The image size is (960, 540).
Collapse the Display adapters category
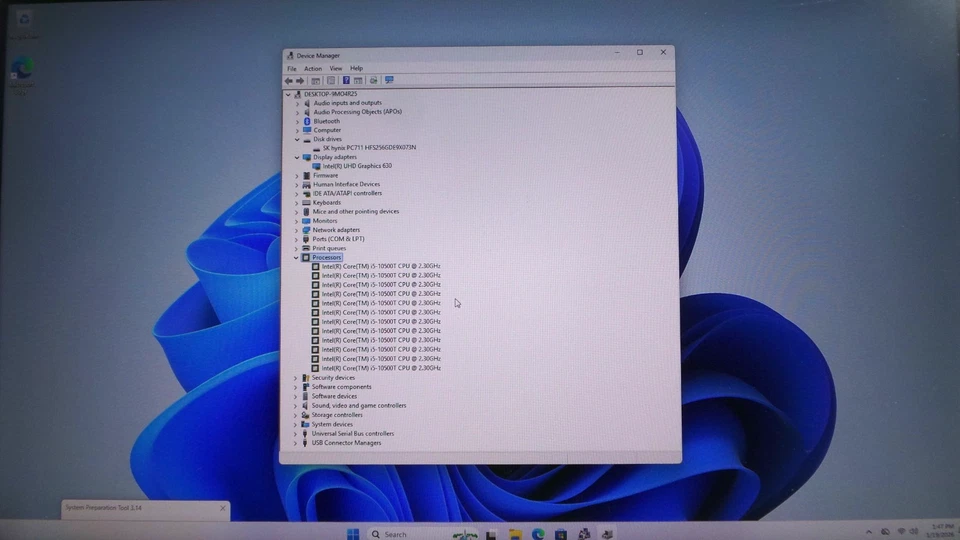[298, 157]
